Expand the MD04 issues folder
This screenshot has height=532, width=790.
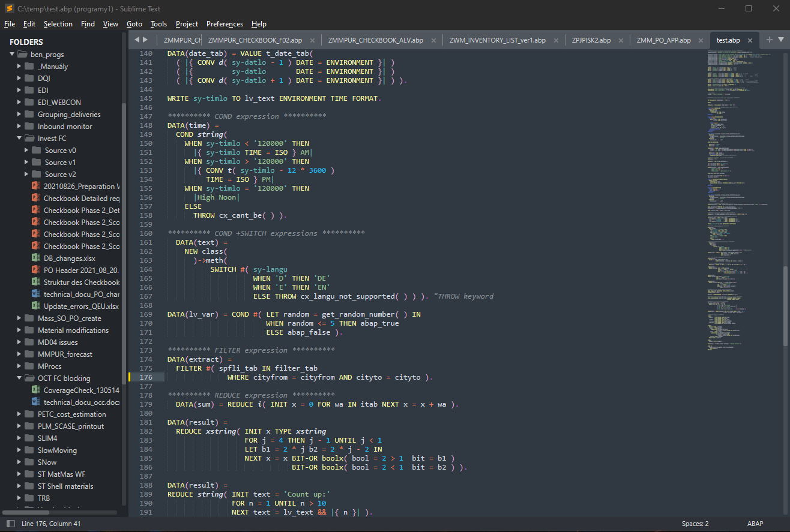20,342
